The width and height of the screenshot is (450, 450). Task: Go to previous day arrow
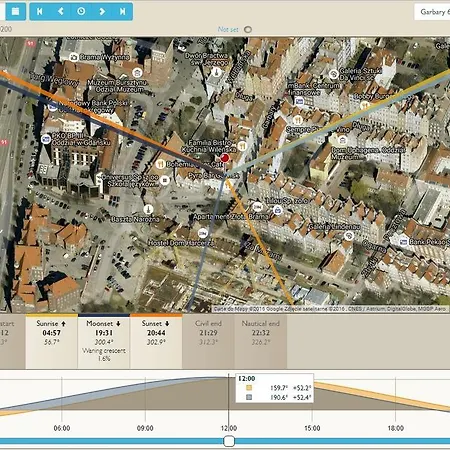(61, 11)
